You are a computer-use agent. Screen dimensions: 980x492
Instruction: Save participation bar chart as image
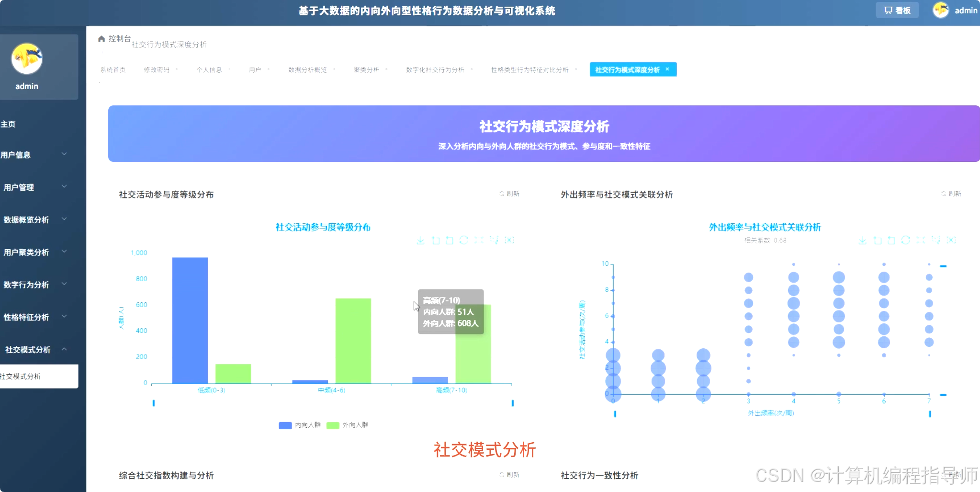click(420, 240)
